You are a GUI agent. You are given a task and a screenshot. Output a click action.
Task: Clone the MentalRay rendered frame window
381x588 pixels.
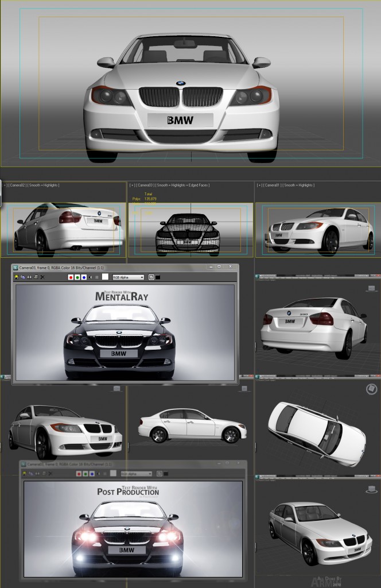[29, 277]
